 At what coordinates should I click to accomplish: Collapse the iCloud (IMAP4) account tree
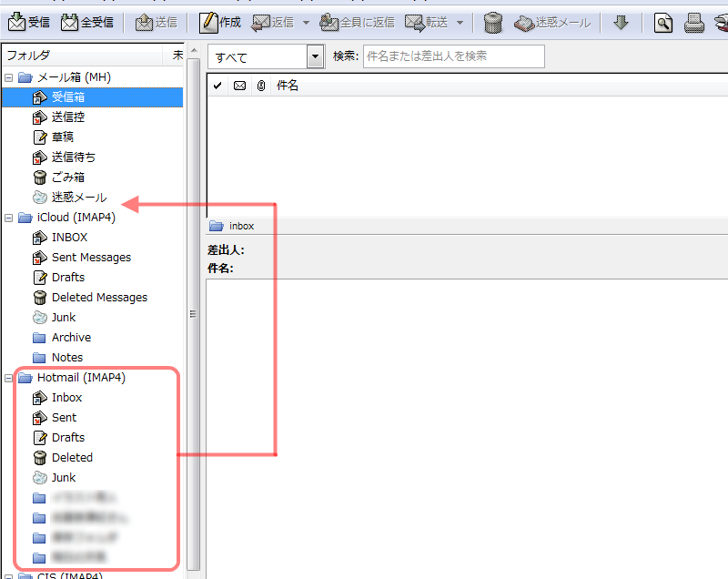9,218
